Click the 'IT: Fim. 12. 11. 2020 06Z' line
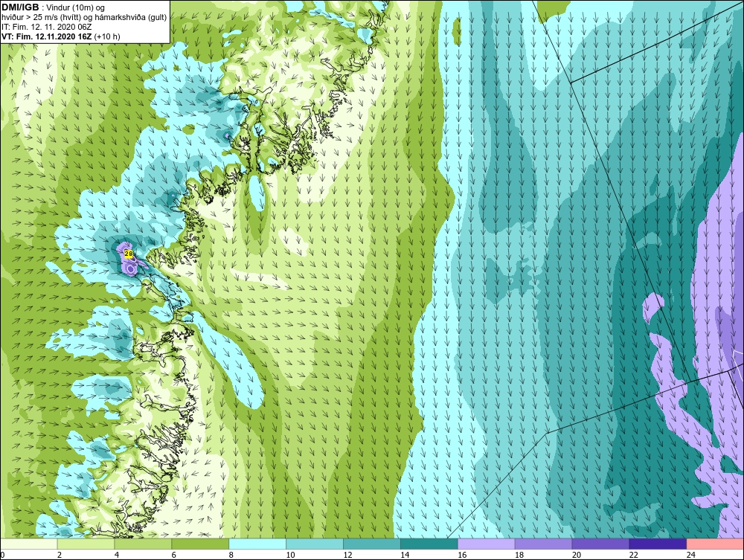 click(x=46, y=27)
